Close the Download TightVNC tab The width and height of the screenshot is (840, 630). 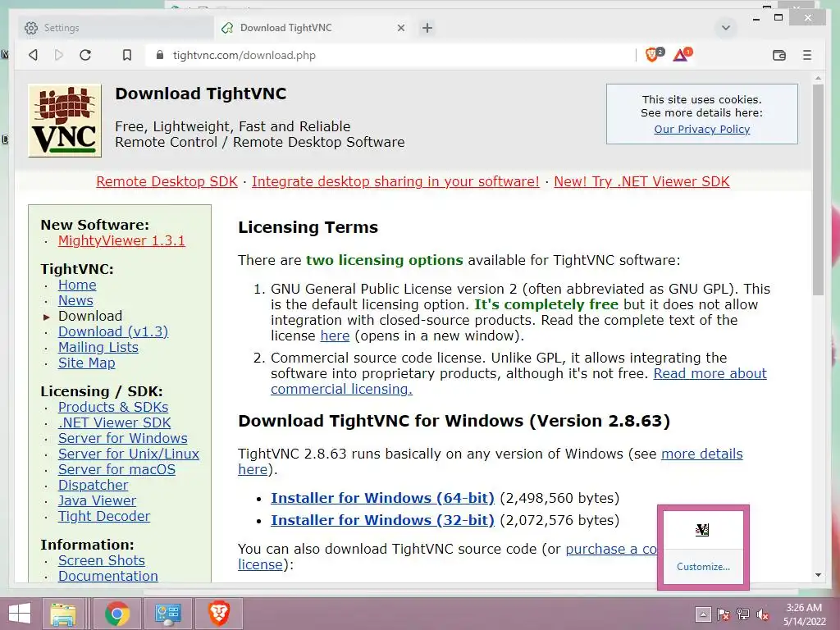400,28
